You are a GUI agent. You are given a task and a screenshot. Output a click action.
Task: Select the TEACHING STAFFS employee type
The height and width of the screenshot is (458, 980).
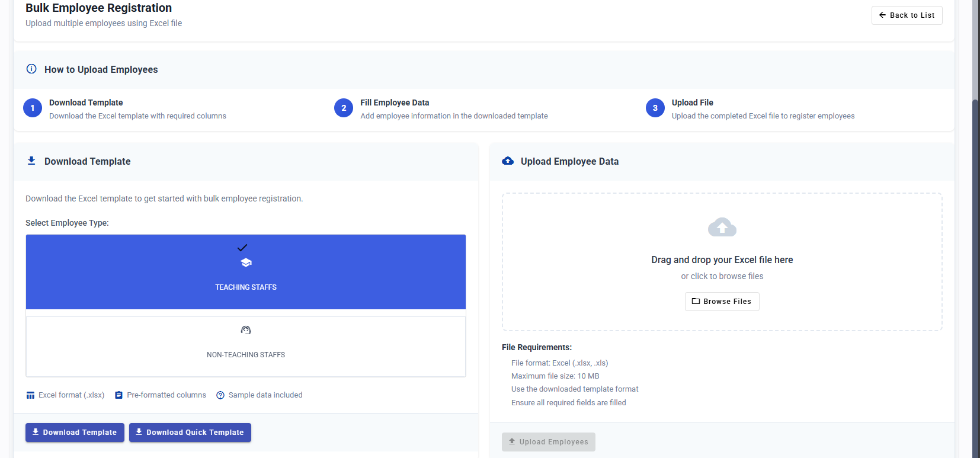(x=246, y=272)
